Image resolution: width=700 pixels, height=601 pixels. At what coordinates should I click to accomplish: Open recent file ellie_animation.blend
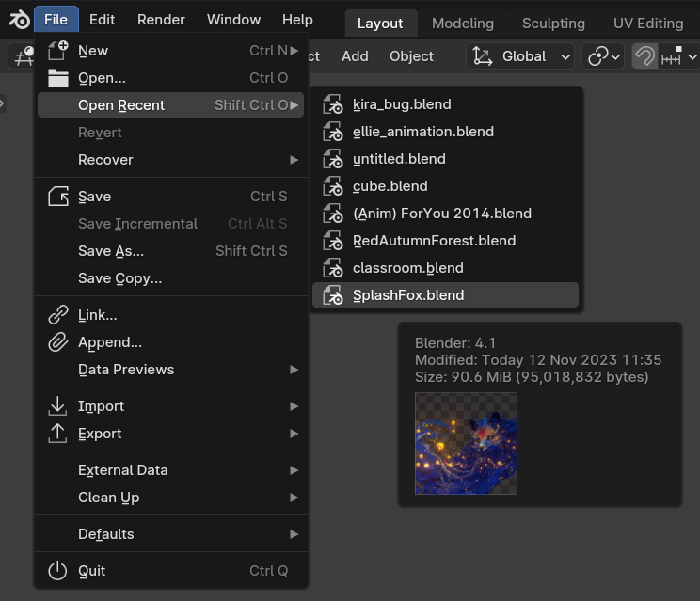(x=446, y=132)
